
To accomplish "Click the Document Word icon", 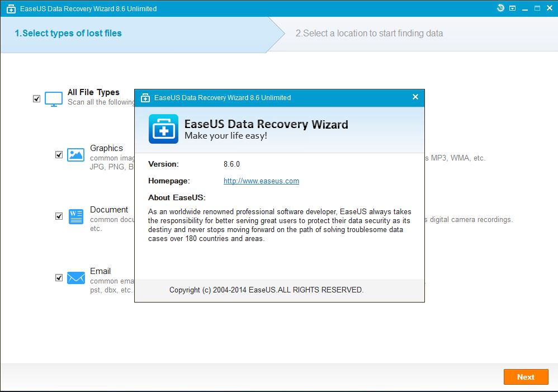I will click(76, 216).
